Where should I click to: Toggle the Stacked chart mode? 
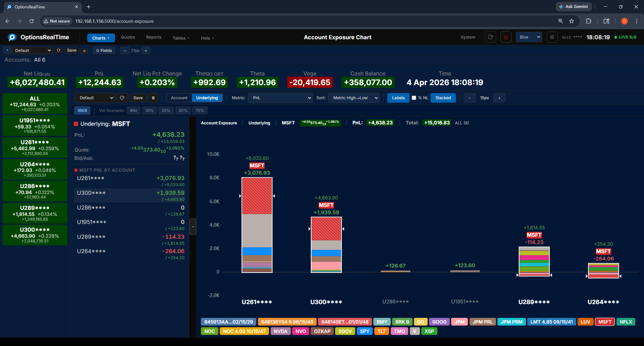tap(443, 98)
